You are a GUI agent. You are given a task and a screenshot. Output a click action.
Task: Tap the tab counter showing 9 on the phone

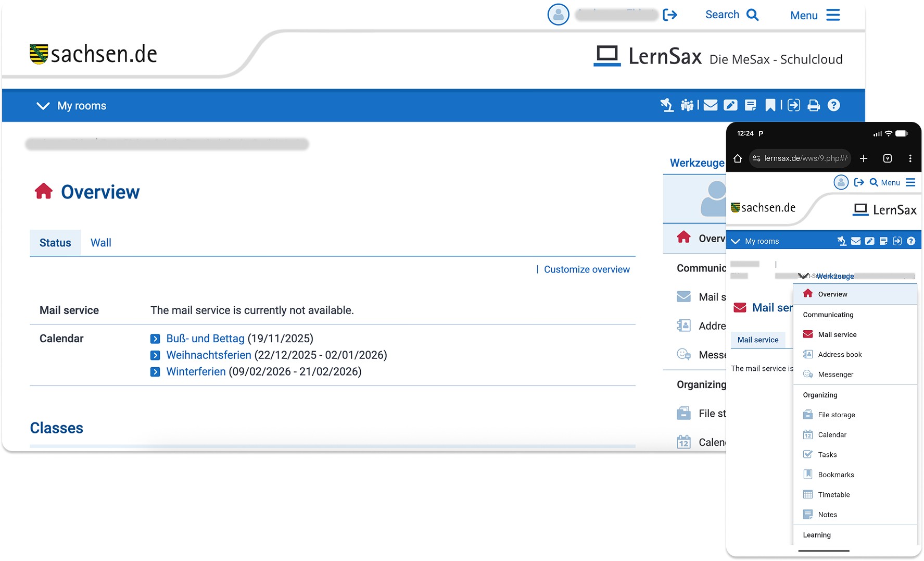888,158
